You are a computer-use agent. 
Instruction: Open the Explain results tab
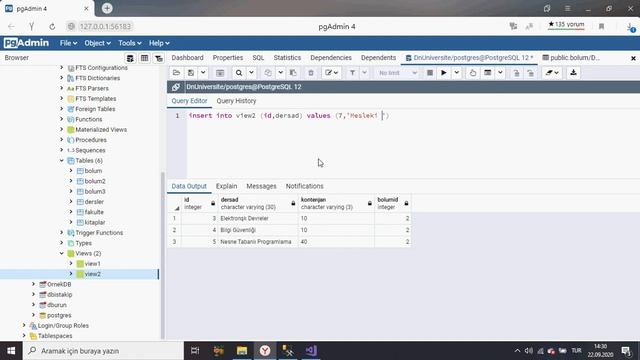click(x=227, y=186)
